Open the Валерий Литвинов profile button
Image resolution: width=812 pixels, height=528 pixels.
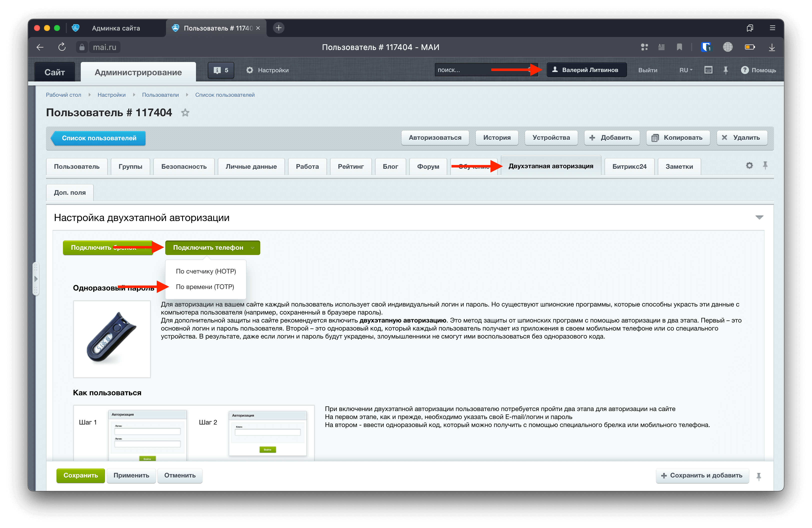[586, 70]
